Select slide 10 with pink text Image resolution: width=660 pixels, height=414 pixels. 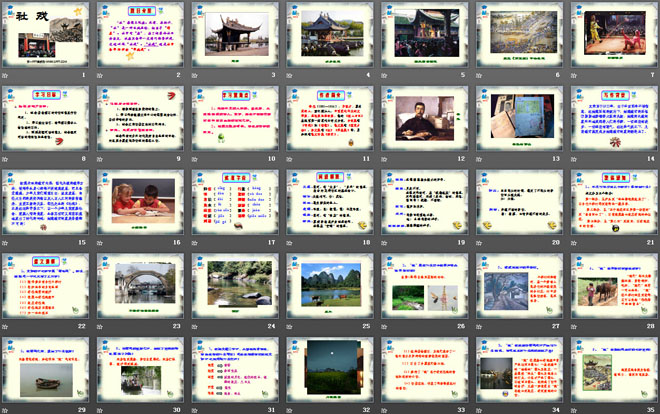tap(235, 119)
